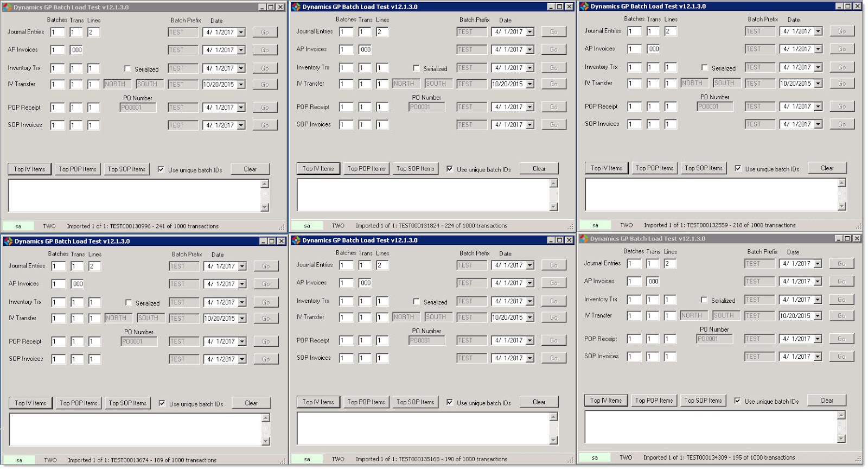Click Journal Entries Lines field in 241-transactions window
Viewport: 868px width, 470px height.
(x=94, y=33)
